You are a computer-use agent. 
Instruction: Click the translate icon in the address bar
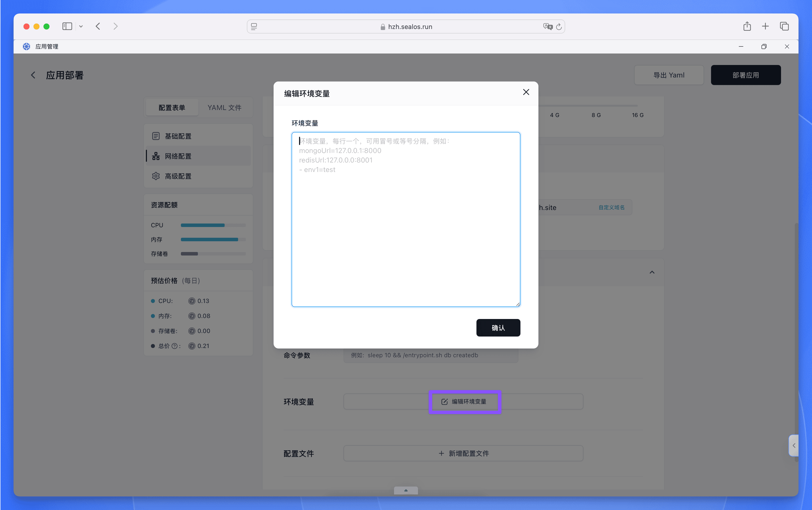tap(547, 26)
